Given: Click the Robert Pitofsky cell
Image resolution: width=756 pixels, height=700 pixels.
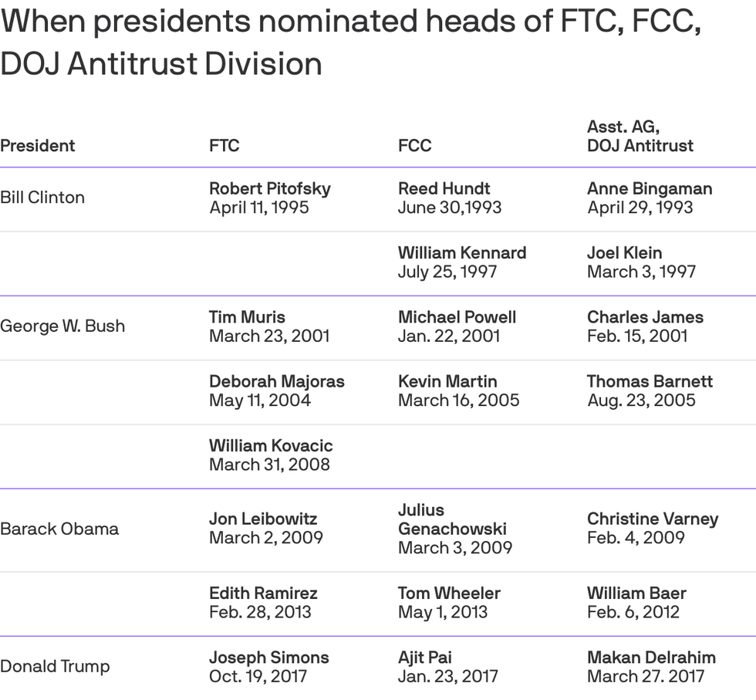Looking at the screenshot, I should tap(269, 198).
